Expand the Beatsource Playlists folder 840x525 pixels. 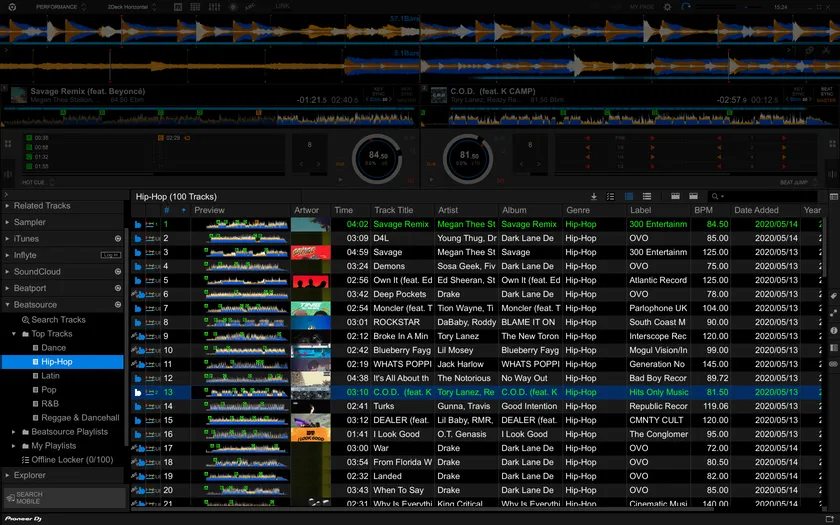[14, 432]
